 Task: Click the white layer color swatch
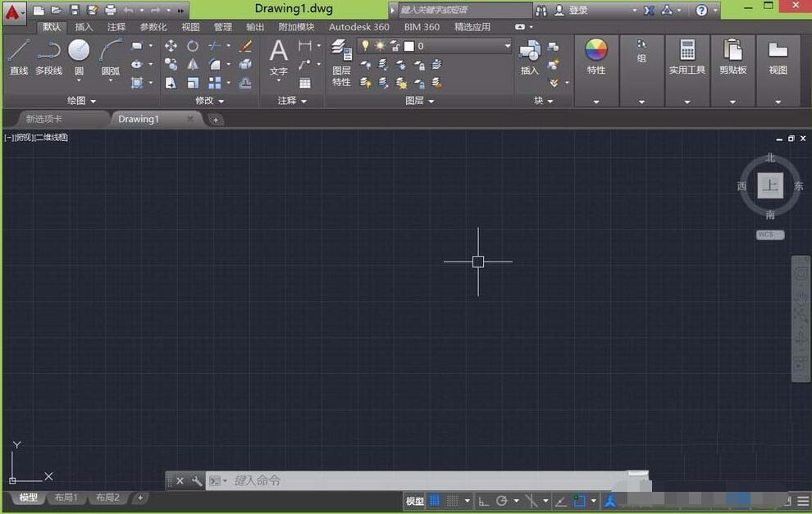pos(409,46)
